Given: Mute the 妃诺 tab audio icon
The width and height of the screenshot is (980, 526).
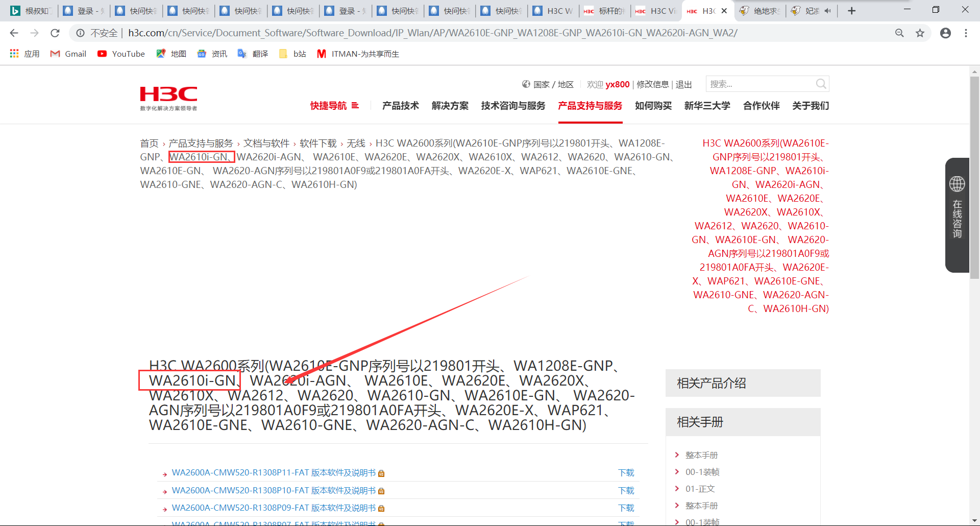Looking at the screenshot, I should tap(827, 11).
